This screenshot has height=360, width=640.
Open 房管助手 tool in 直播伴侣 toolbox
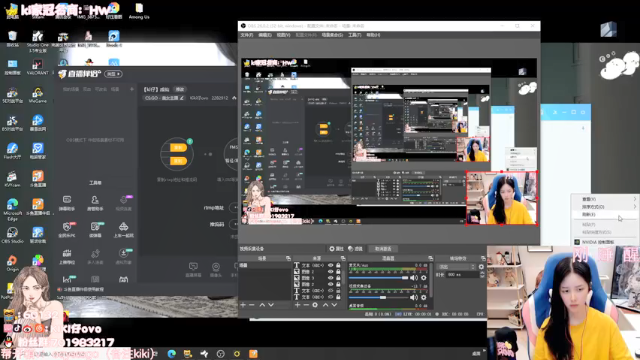point(95,202)
